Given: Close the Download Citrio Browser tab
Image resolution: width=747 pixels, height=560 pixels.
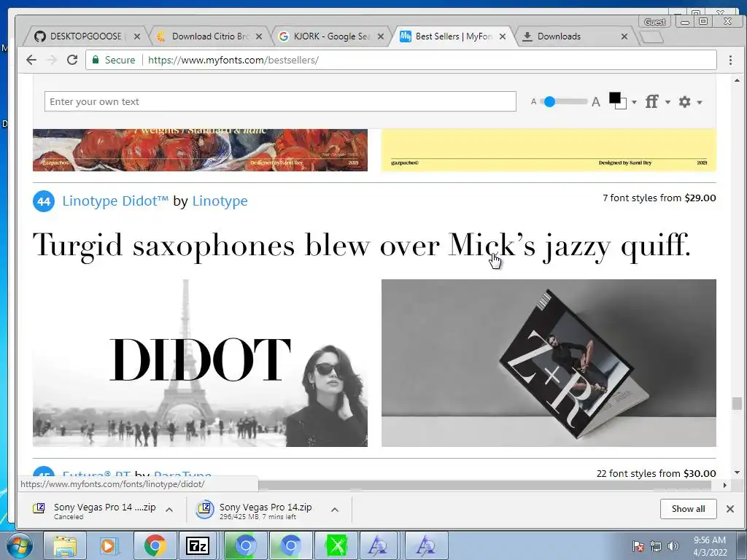Looking at the screenshot, I should pyautogui.click(x=259, y=36).
